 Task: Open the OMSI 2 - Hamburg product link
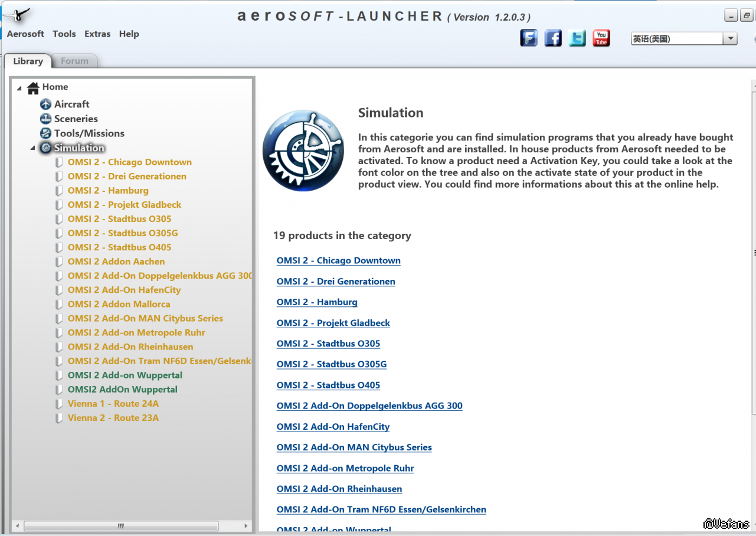click(317, 302)
